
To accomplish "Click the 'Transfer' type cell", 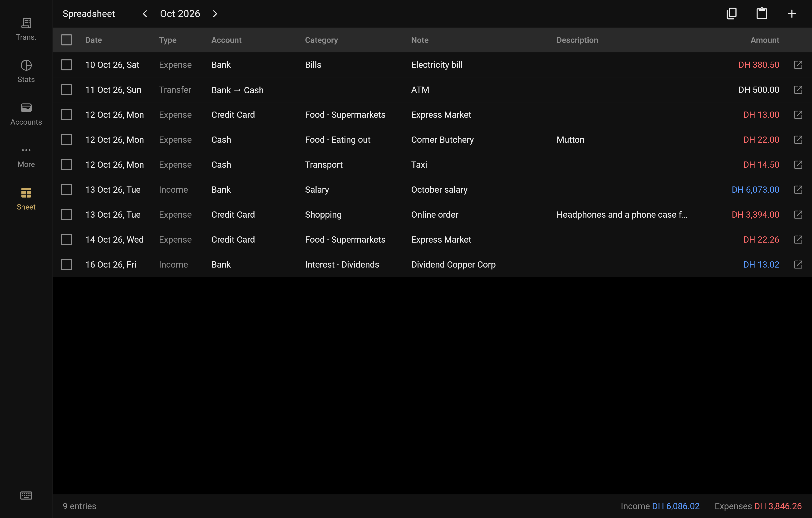I will pyautogui.click(x=175, y=90).
